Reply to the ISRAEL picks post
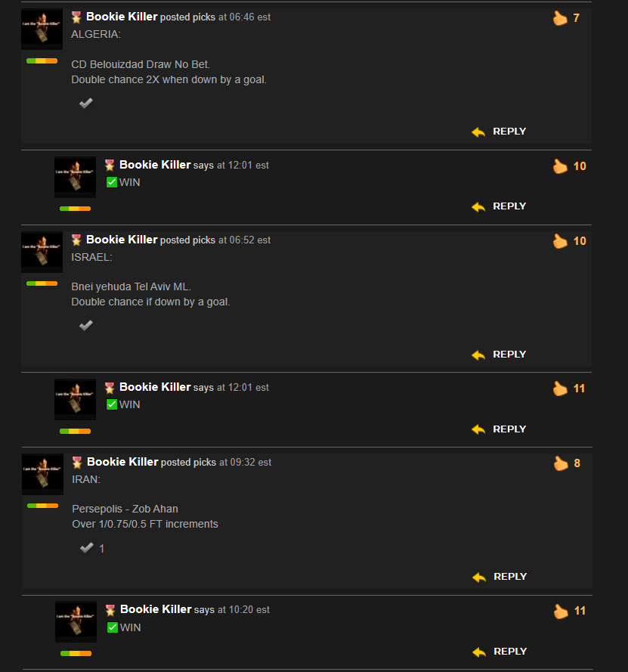The height and width of the screenshot is (672, 628). click(x=509, y=355)
